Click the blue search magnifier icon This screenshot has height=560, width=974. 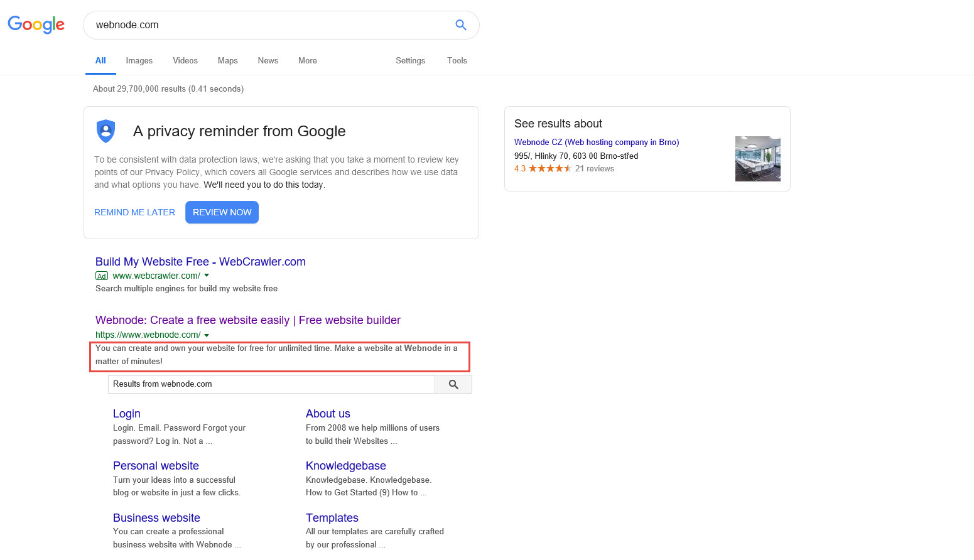461,25
